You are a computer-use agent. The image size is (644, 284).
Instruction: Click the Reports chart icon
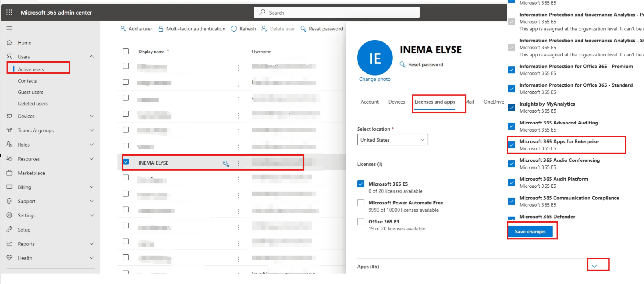point(9,244)
